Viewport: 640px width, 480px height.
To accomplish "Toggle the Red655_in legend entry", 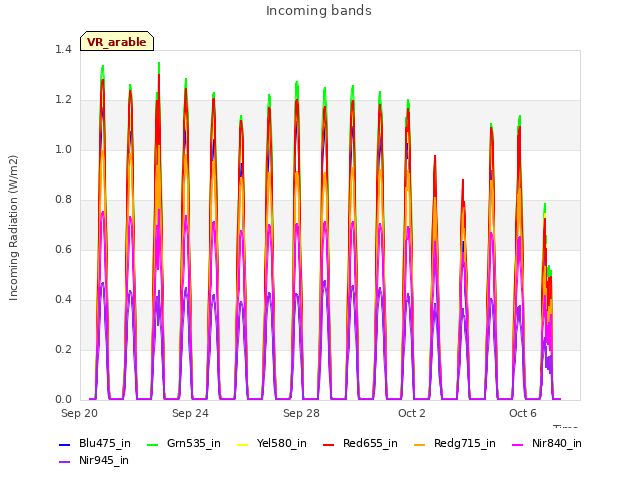I will tap(360, 443).
